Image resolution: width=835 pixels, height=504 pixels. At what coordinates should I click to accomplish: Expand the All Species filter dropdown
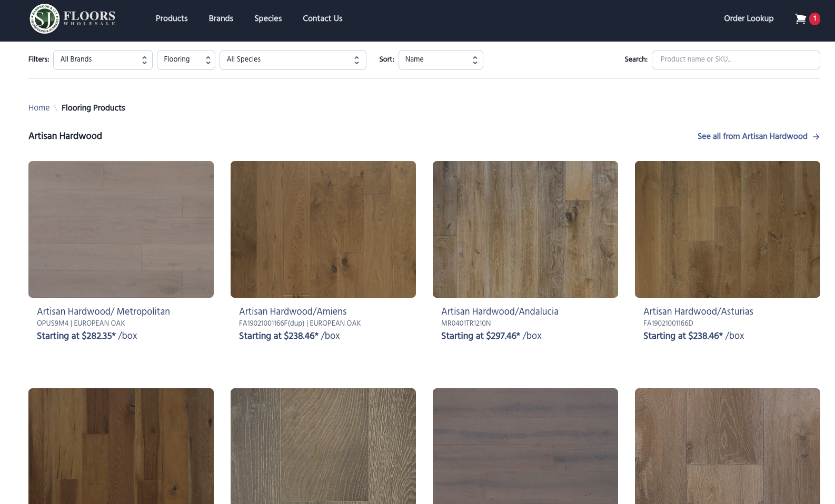pyautogui.click(x=293, y=60)
